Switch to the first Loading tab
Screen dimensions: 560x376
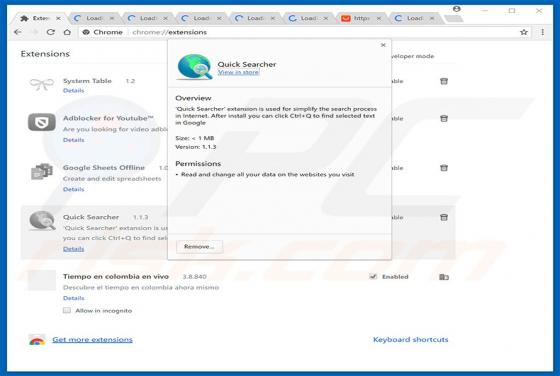pos(94,18)
